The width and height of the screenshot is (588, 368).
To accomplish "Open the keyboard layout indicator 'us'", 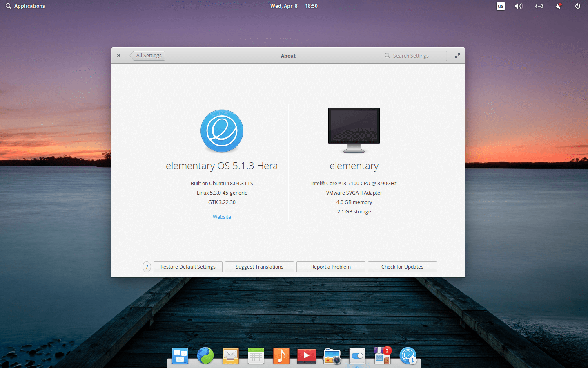I will coord(501,6).
